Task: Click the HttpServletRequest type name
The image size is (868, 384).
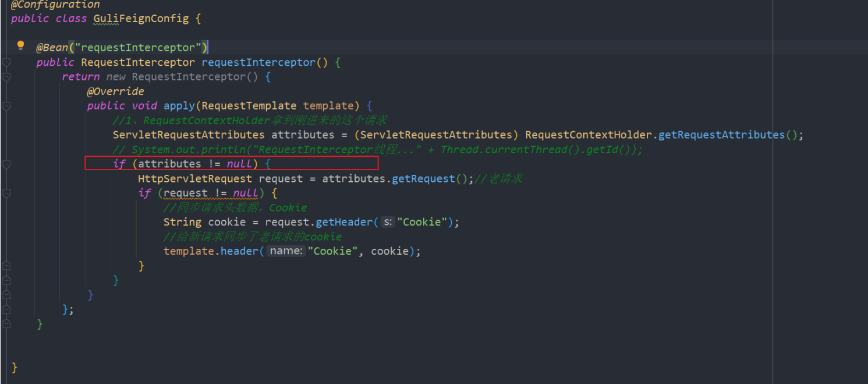Action: point(195,179)
